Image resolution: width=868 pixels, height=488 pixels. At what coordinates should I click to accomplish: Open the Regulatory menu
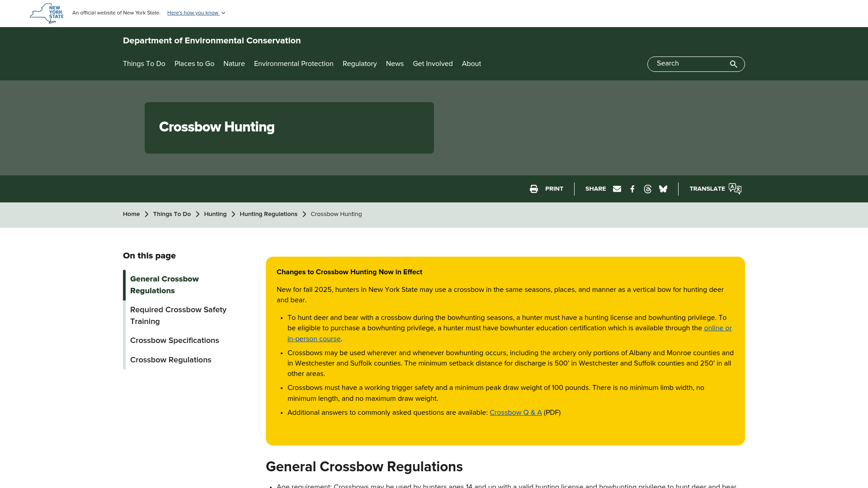pyautogui.click(x=360, y=64)
